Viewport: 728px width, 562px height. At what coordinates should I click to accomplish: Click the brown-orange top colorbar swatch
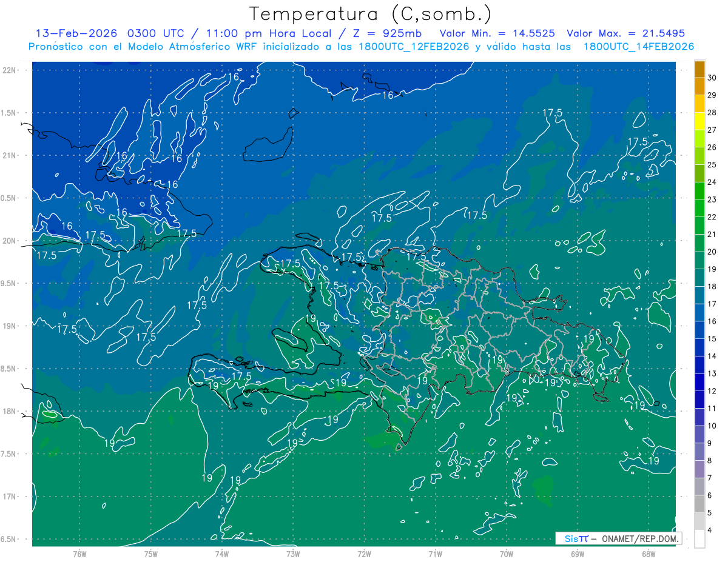699,70
